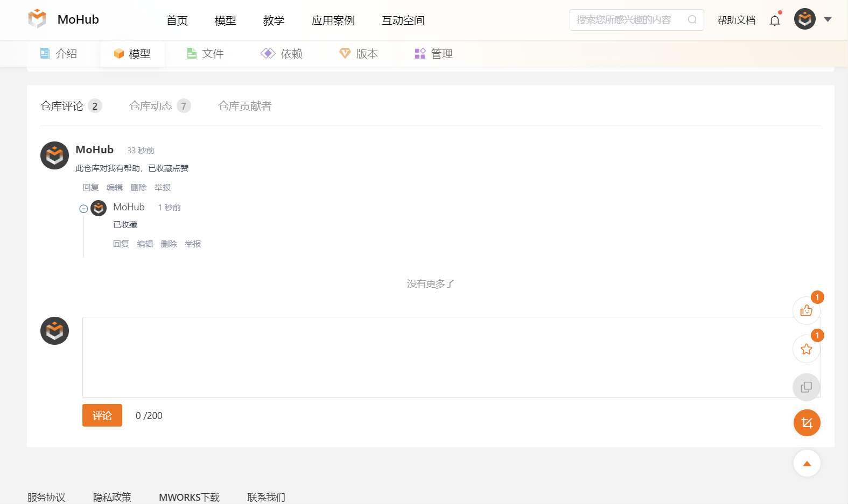Delete the 已收藏 reply
The height and width of the screenshot is (504, 848).
click(169, 244)
